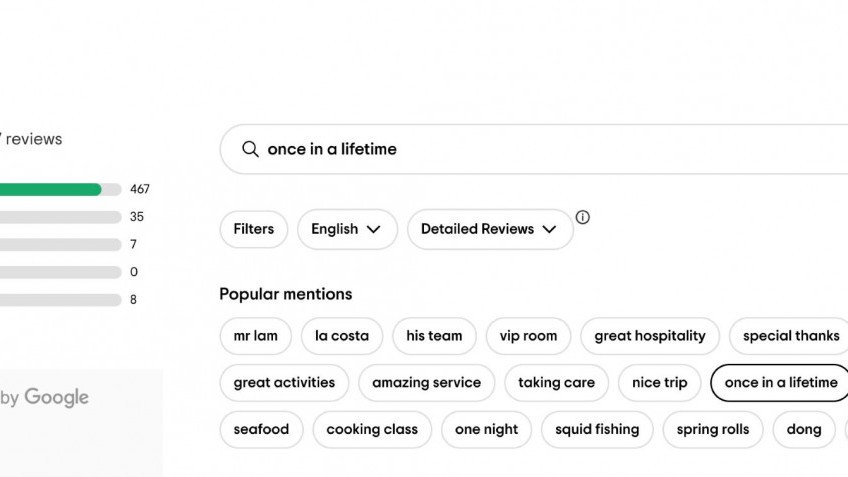Deselect the 'once in a lifetime' chip
This screenshot has height=477, width=848.
(x=780, y=383)
